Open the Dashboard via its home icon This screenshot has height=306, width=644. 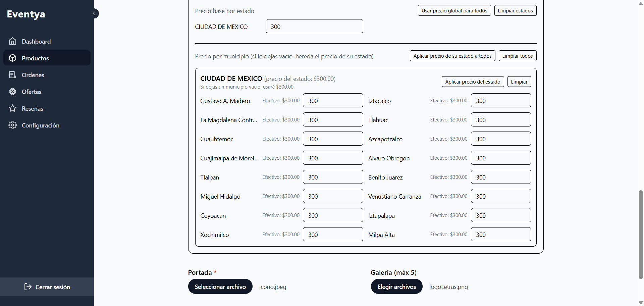click(x=13, y=41)
